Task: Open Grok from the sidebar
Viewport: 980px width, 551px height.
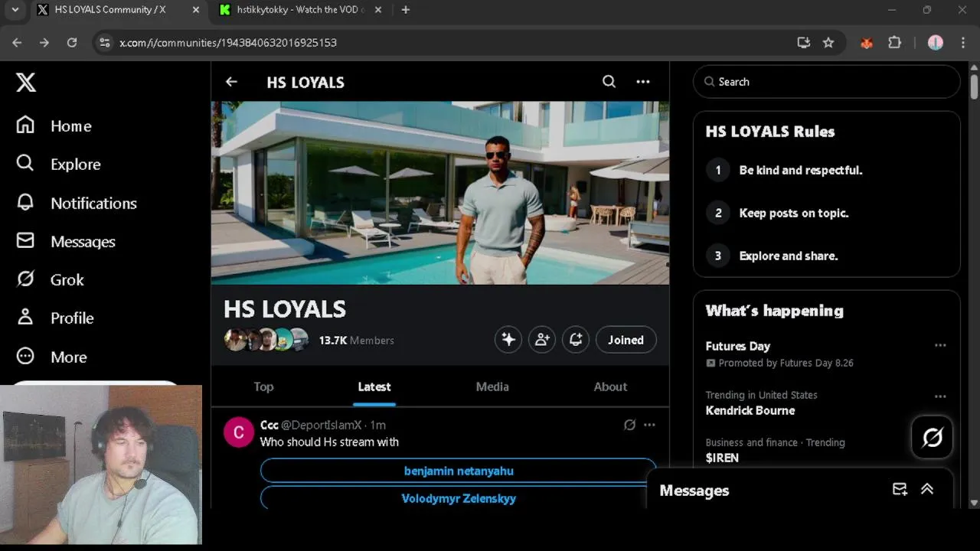Action: pyautogui.click(x=51, y=279)
